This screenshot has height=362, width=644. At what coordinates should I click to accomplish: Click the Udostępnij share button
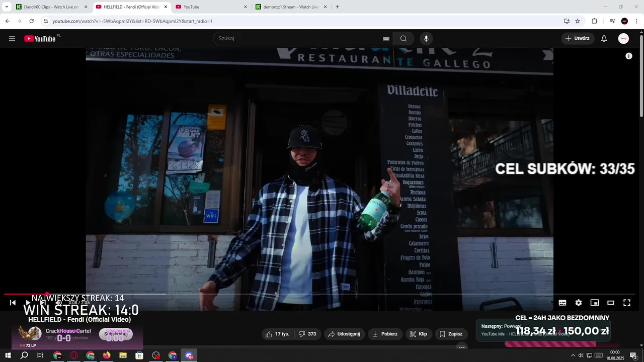coord(344,334)
